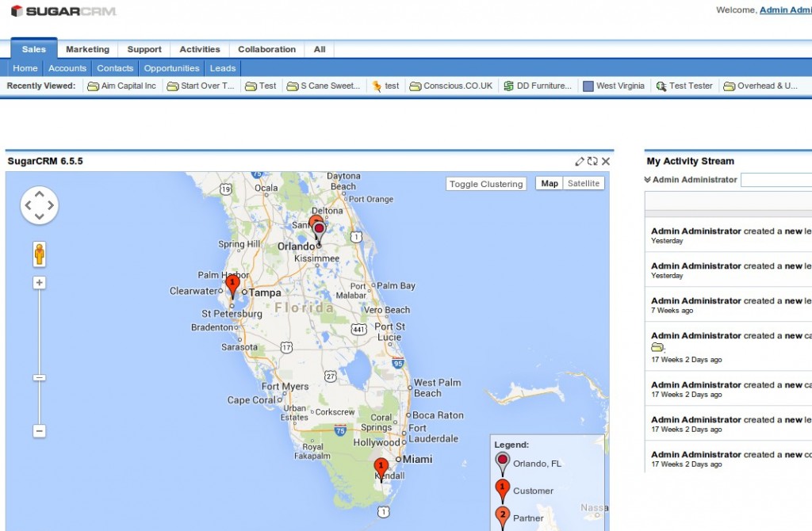Collapse Admin Administrator in Activity Stream
Image resolution: width=812 pixels, height=531 pixels.
[647, 180]
